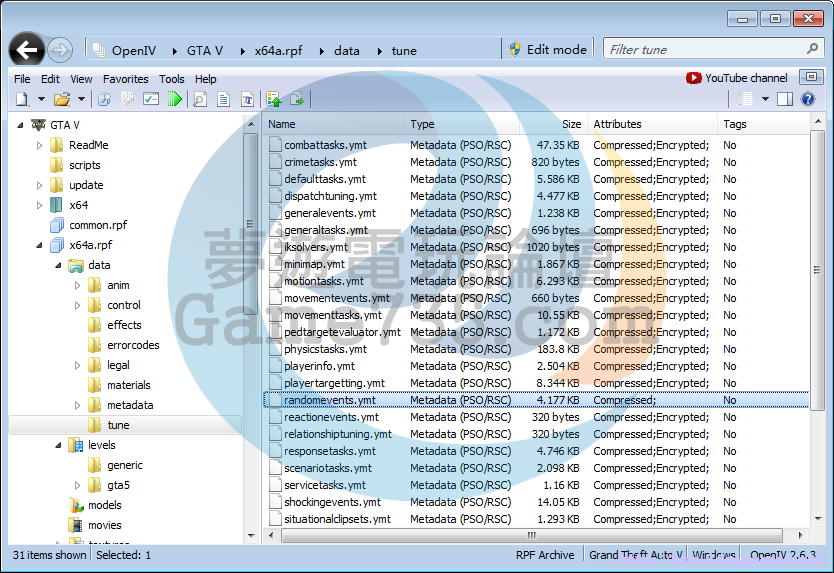Click the magnifier search icon in toolbar

click(x=199, y=99)
